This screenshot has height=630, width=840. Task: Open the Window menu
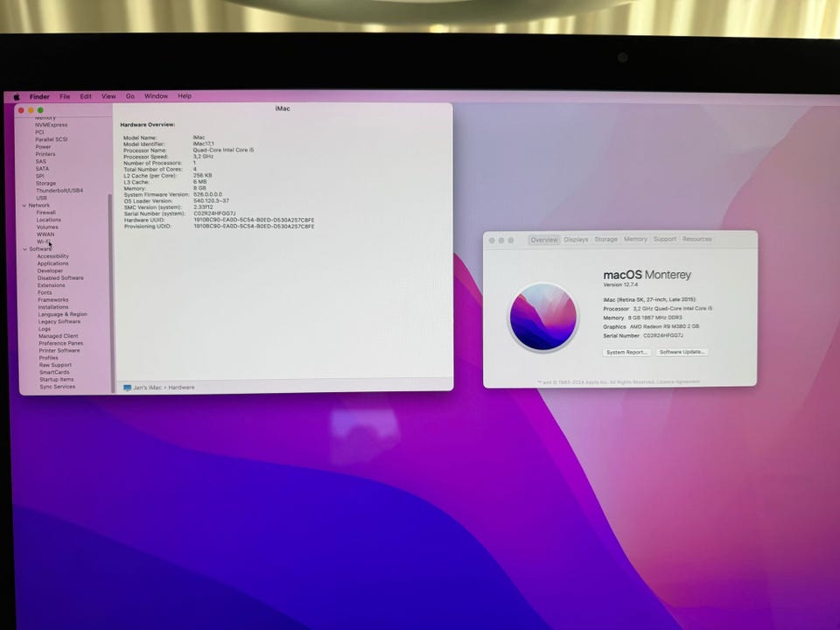coord(156,96)
